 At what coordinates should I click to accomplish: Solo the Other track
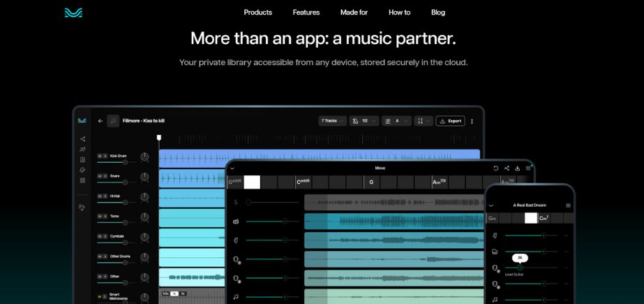pos(105,277)
